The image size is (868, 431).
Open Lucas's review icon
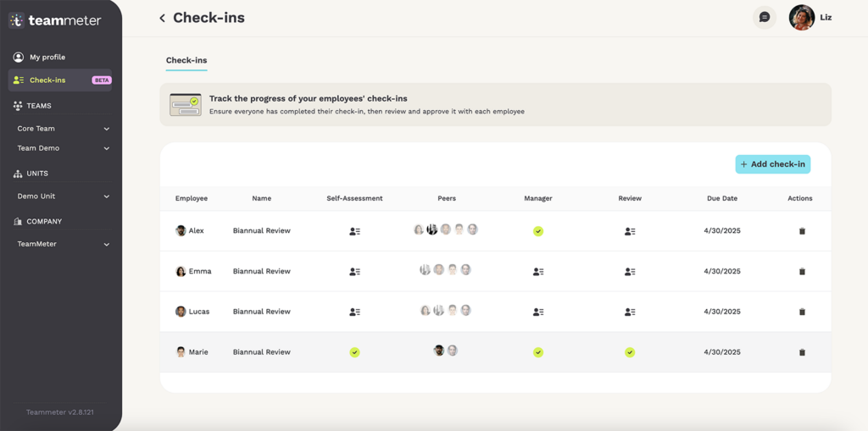pyautogui.click(x=630, y=312)
